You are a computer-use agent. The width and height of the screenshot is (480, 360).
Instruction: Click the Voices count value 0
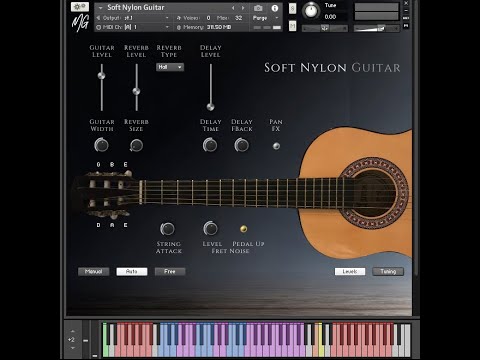click(x=208, y=18)
